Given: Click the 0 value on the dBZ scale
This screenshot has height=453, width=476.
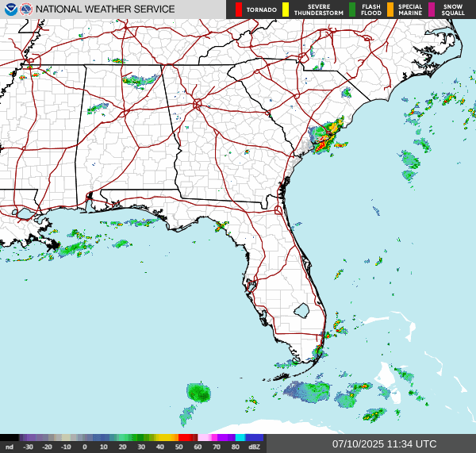Looking at the screenshot, I should click(85, 447).
